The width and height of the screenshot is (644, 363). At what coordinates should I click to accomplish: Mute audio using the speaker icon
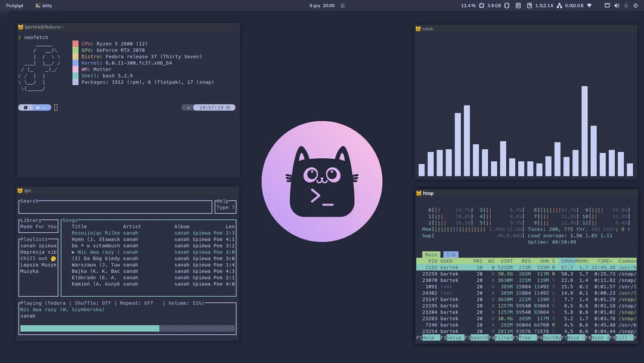pyautogui.click(x=617, y=5)
